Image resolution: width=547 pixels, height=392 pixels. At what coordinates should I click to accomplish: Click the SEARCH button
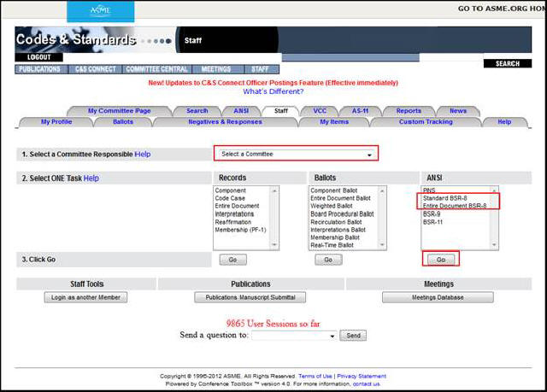tap(507, 64)
